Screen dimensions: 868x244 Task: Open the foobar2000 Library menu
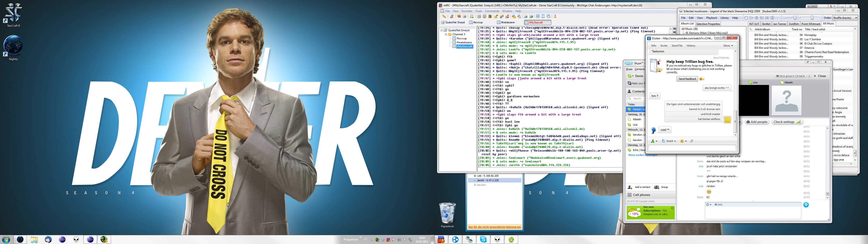click(724, 18)
